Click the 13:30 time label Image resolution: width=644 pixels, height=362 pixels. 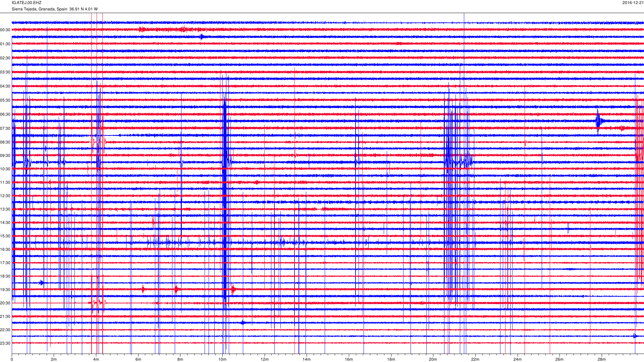(x=5, y=209)
